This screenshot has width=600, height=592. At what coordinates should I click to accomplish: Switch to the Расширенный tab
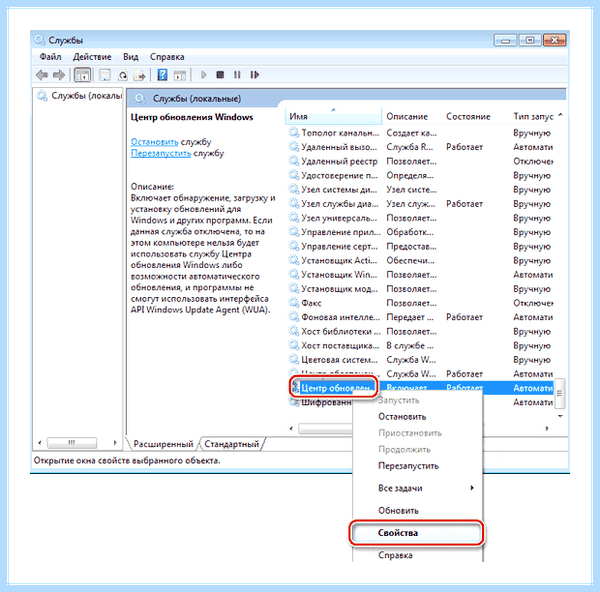(x=163, y=444)
